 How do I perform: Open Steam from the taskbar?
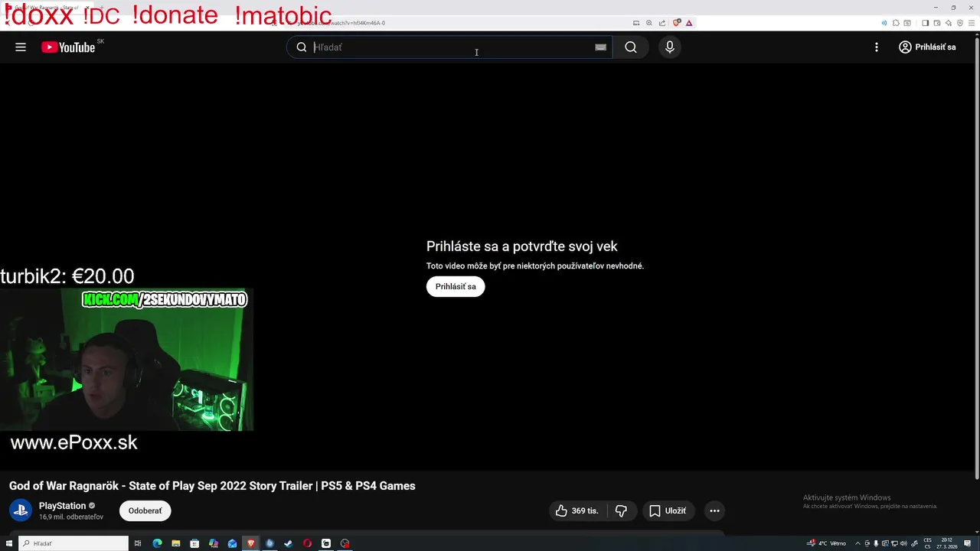(x=288, y=543)
